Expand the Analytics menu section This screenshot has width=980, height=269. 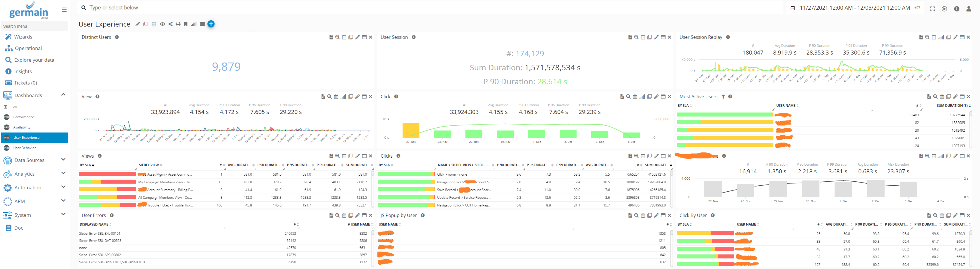pos(63,174)
